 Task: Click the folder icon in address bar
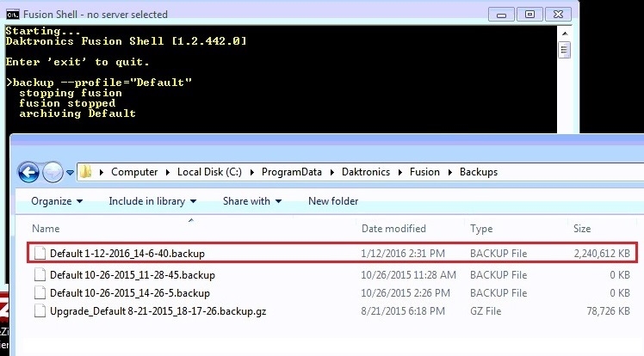87,171
